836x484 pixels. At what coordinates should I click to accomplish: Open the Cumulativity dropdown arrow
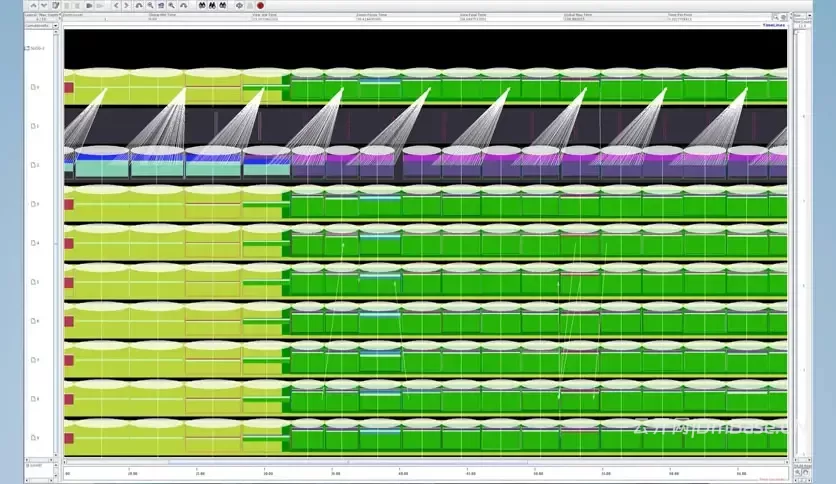point(55,26)
